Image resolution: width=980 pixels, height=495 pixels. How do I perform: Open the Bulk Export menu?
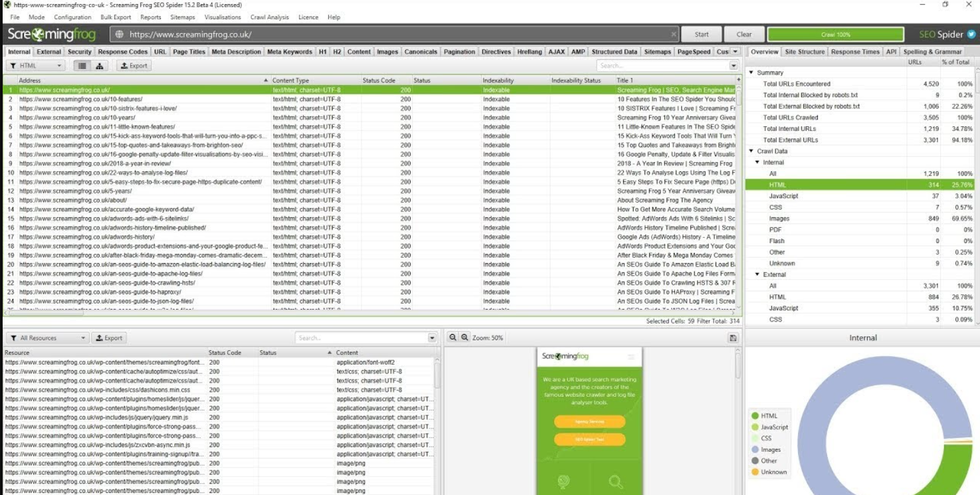coord(116,17)
